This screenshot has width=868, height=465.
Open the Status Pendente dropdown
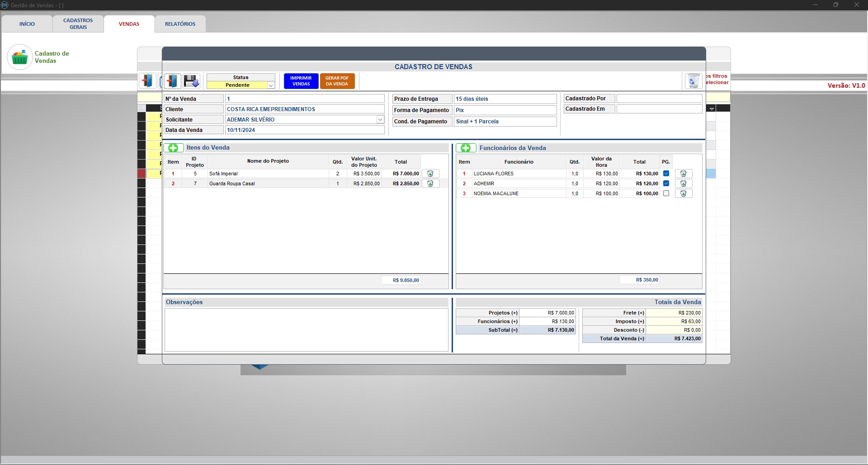(x=271, y=85)
